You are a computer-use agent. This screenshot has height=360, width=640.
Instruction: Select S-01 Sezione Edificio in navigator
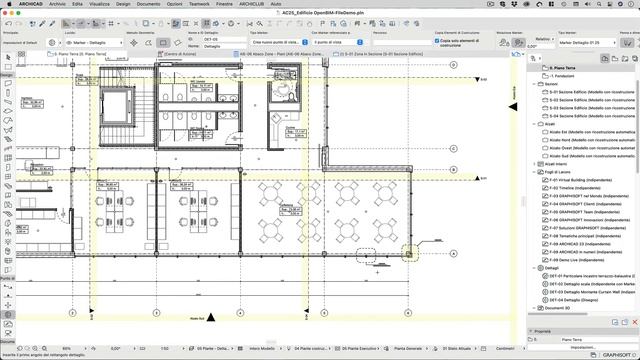pyautogui.click(x=588, y=92)
